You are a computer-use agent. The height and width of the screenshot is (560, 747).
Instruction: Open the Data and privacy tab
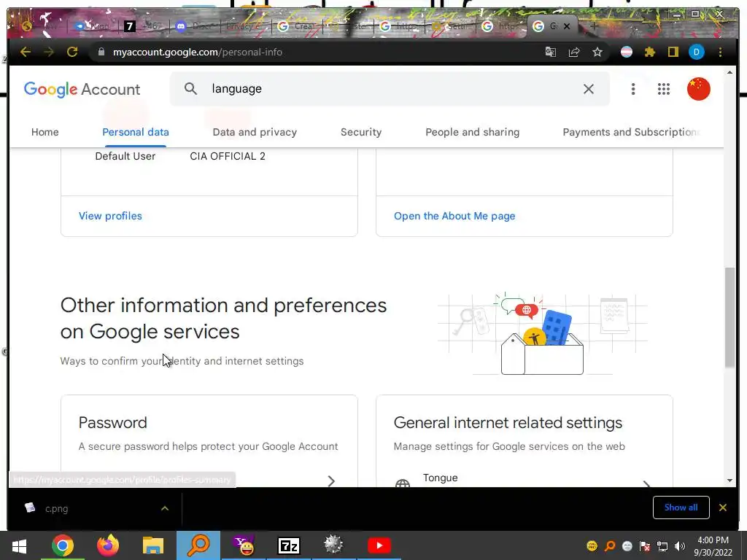[x=255, y=132]
